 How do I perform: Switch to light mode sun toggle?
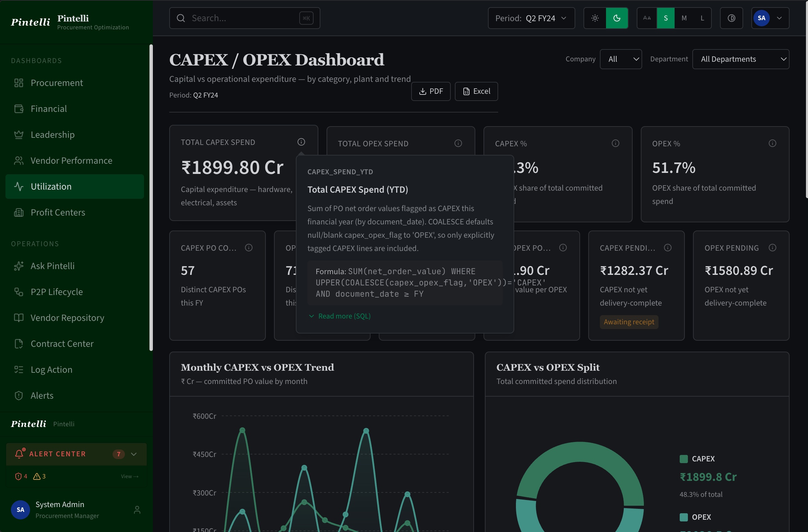pyautogui.click(x=595, y=18)
